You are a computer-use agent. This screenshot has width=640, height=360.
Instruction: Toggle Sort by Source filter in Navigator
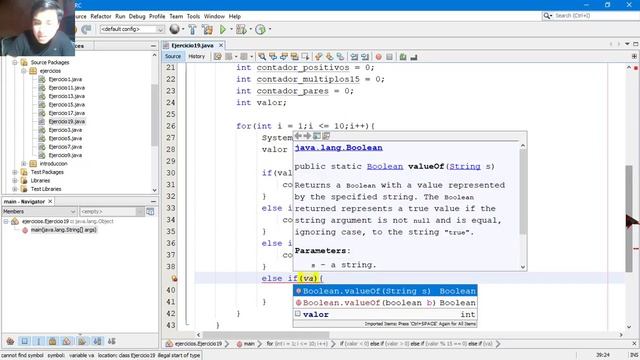click(111, 341)
